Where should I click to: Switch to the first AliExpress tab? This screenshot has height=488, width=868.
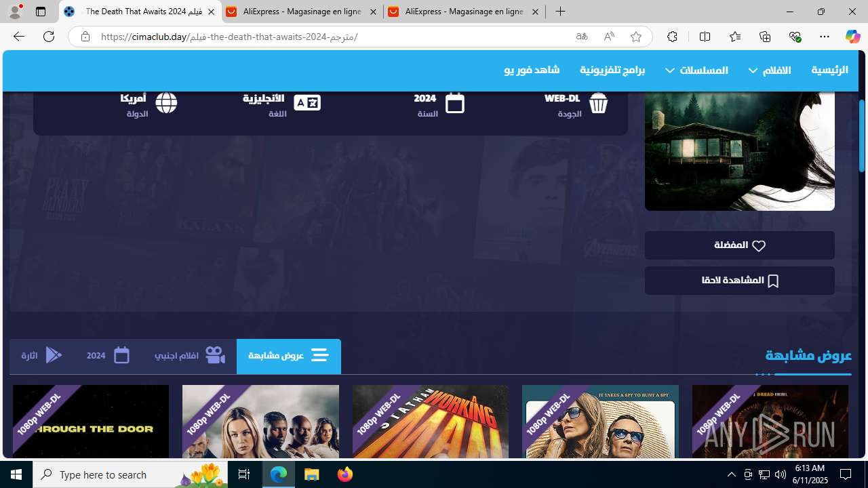302,12
